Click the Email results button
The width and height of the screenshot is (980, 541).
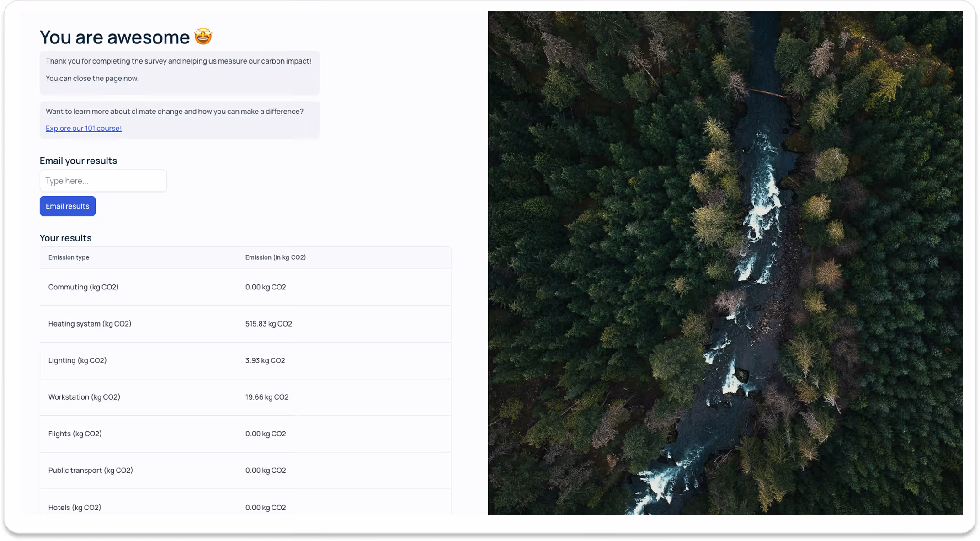tap(68, 206)
